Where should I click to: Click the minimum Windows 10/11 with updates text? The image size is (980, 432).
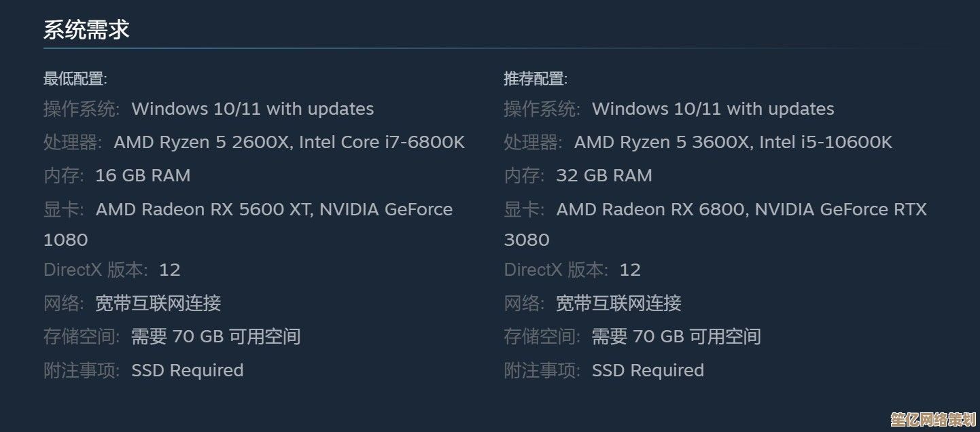[x=253, y=109]
